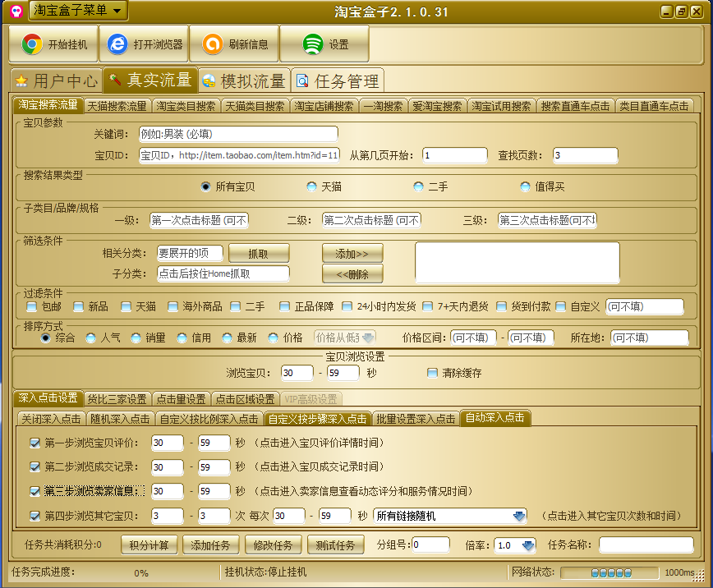Click the pink app logo icon

[16, 11]
